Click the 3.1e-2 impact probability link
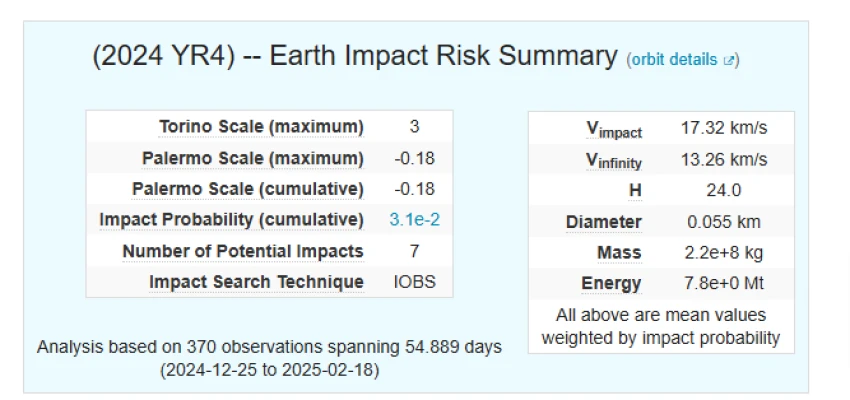850x400 pixels. [414, 220]
